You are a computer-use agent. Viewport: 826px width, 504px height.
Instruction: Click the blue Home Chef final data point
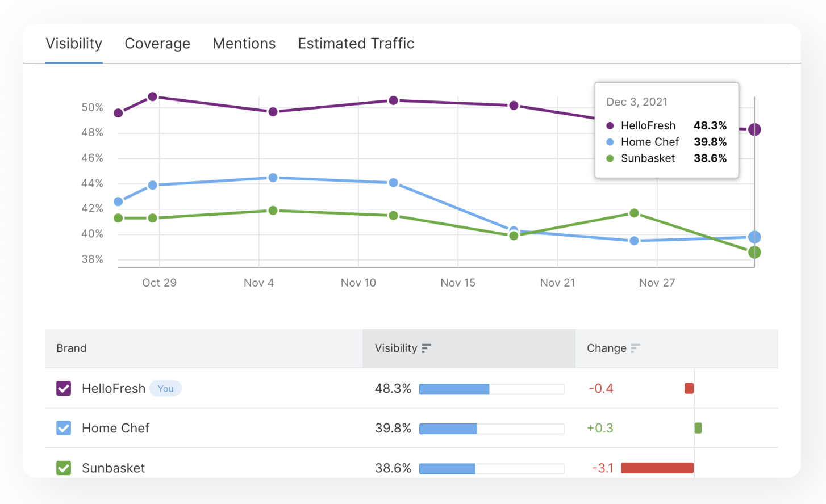click(754, 237)
